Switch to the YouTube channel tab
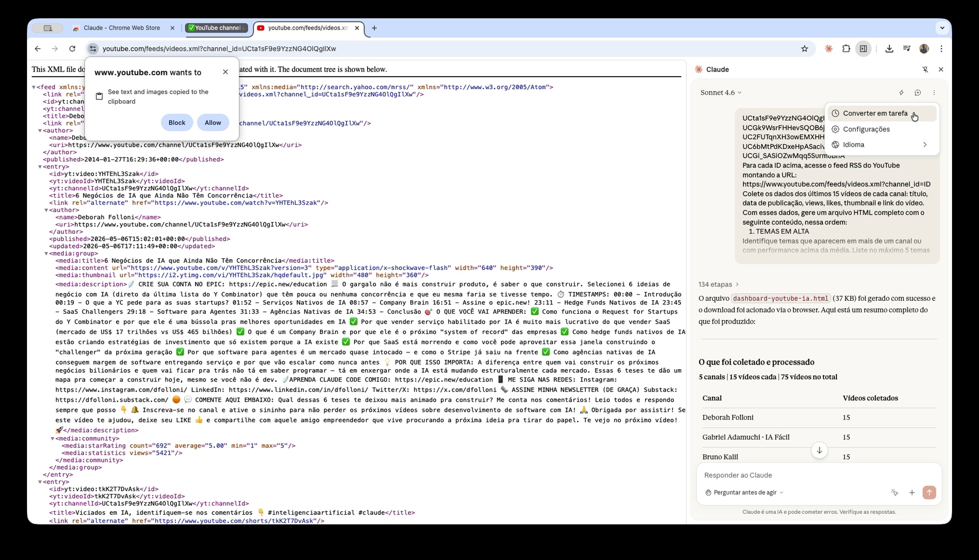 click(216, 28)
